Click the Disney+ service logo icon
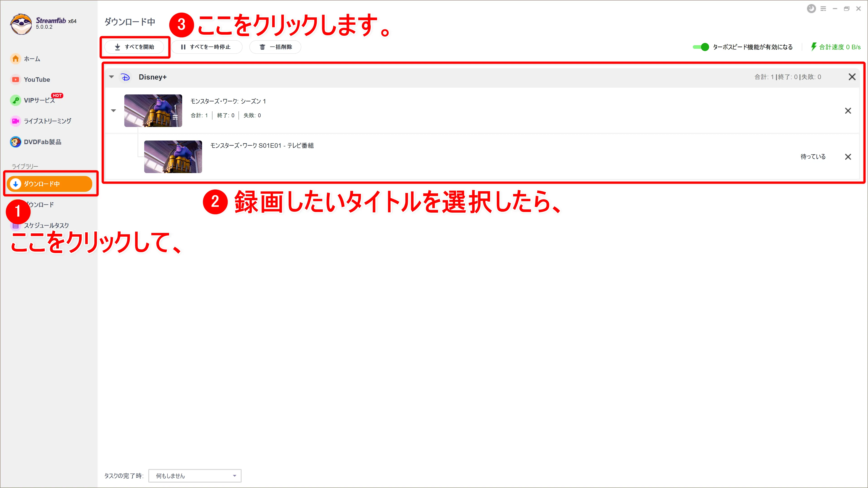868x488 pixels. [x=125, y=77]
